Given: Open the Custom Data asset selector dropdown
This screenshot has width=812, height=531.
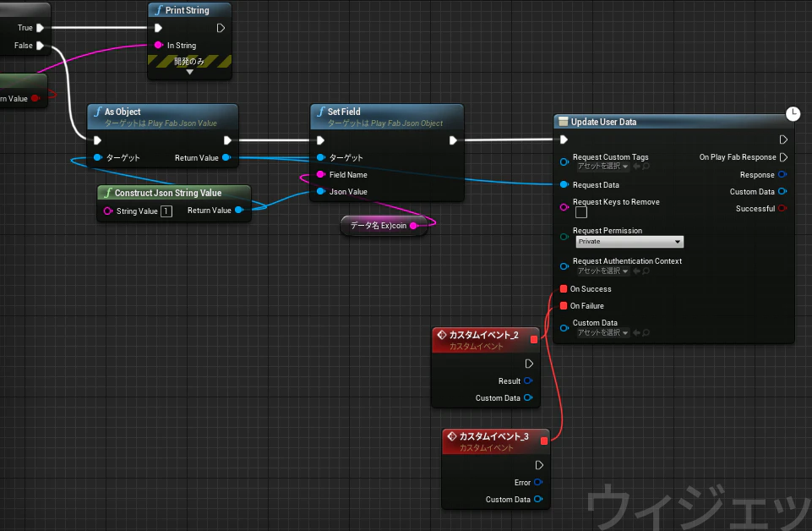Looking at the screenshot, I should pos(602,332).
